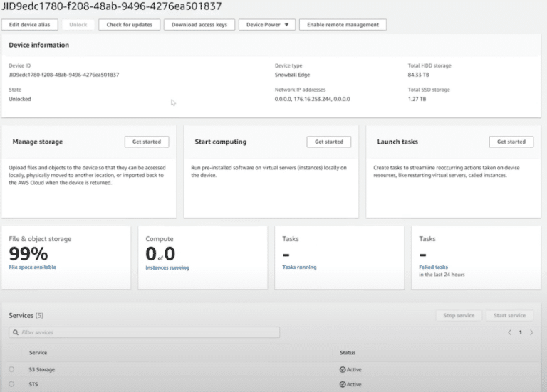Go to next page of services
The image size is (547, 392).
point(531,332)
